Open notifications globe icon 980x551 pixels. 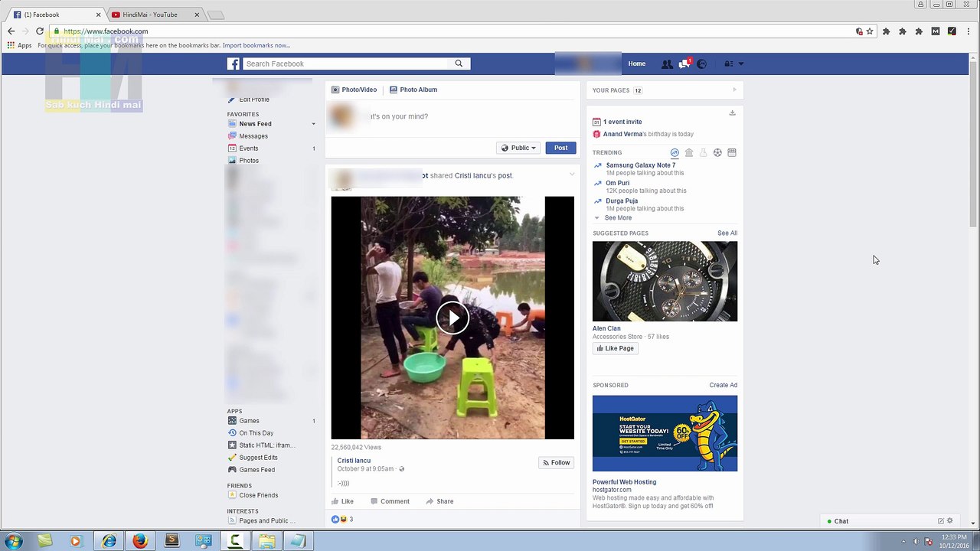click(x=701, y=64)
